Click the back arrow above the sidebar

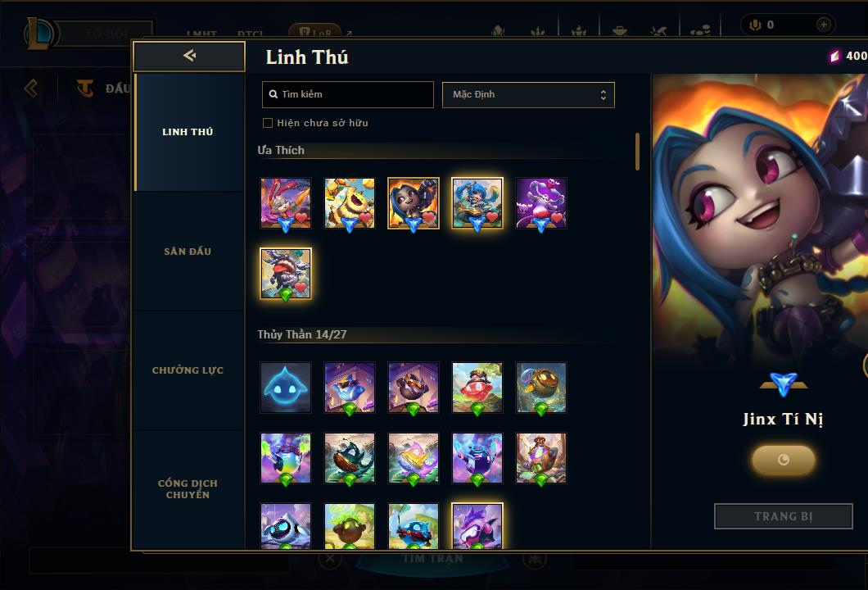189,56
